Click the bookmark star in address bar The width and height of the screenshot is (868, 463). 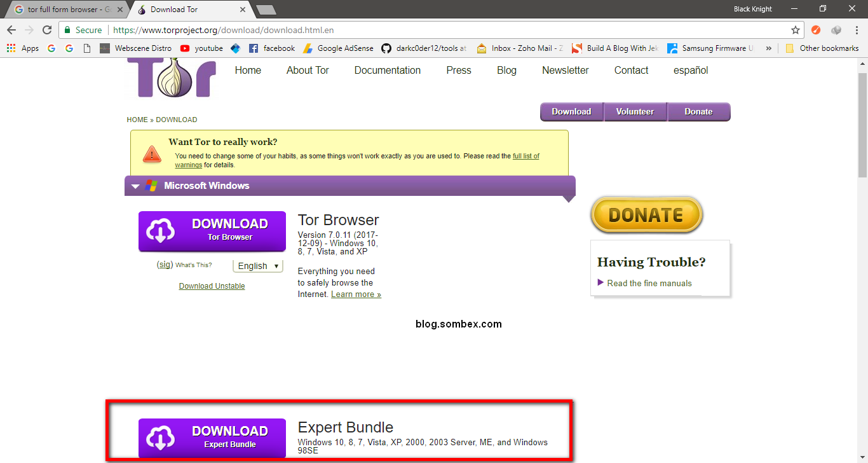pos(796,29)
